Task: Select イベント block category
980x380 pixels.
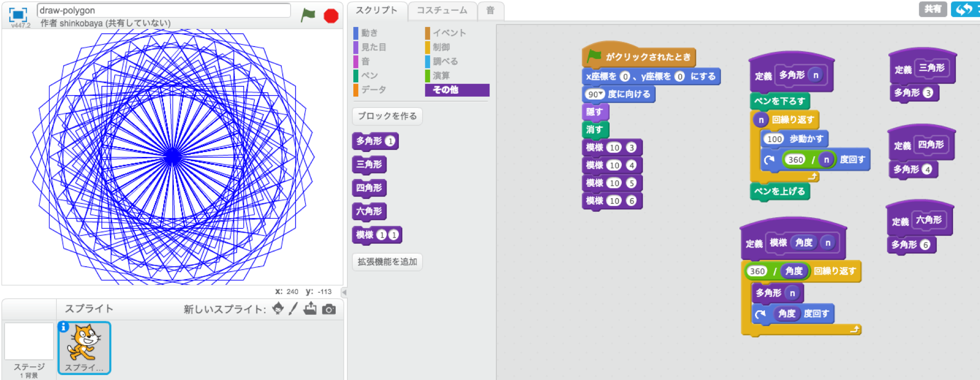Action: (x=449, y=33)
